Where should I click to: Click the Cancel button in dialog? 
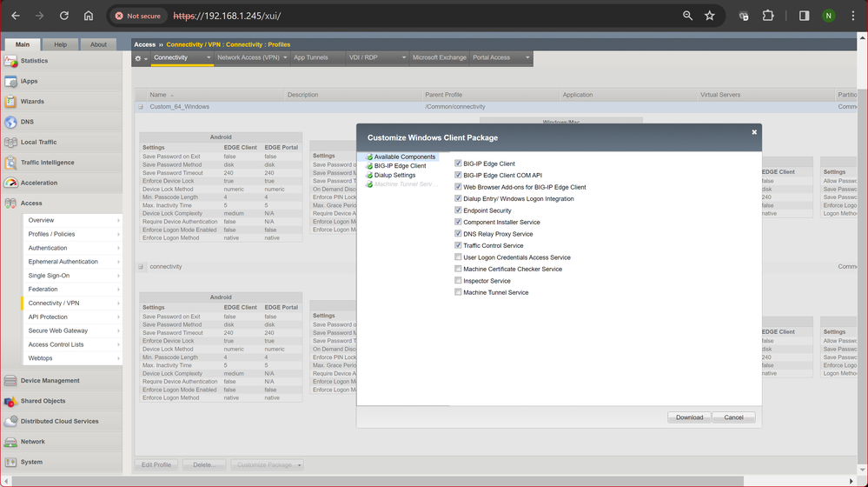[x=733, y=417]
